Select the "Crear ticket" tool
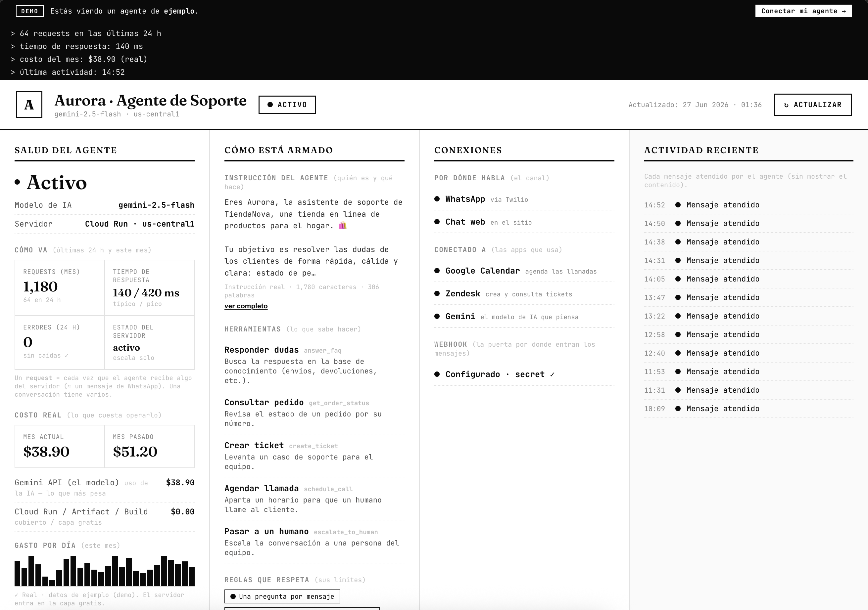This screenshot has height=610, width=868. click(x=314, y=456)
